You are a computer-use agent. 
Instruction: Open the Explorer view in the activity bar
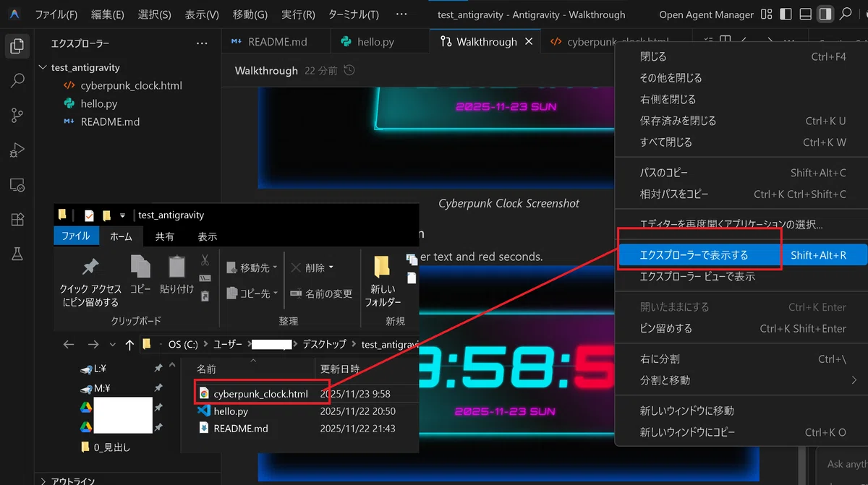[17, 46]
